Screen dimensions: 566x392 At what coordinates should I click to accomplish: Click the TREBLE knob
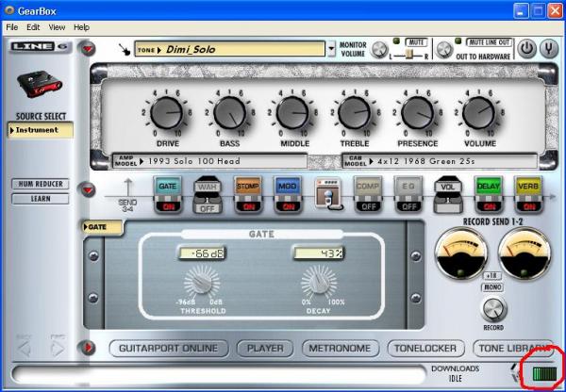click(x=355, y=113)
